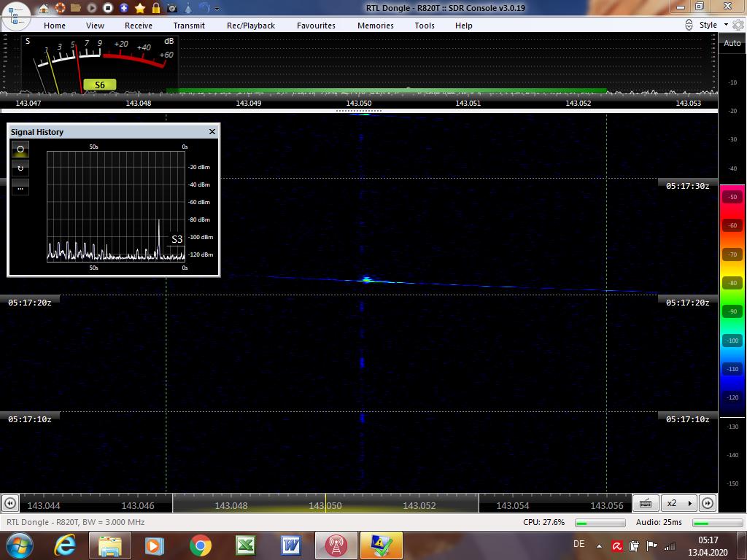Click the highlighted frequency range bar

pyautogui.click(x=325, y=503)
